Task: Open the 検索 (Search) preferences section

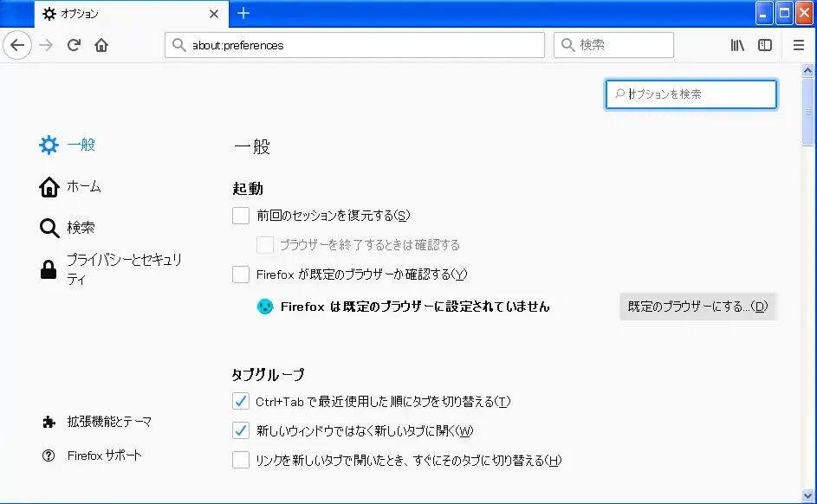Action: coord(87,228)
